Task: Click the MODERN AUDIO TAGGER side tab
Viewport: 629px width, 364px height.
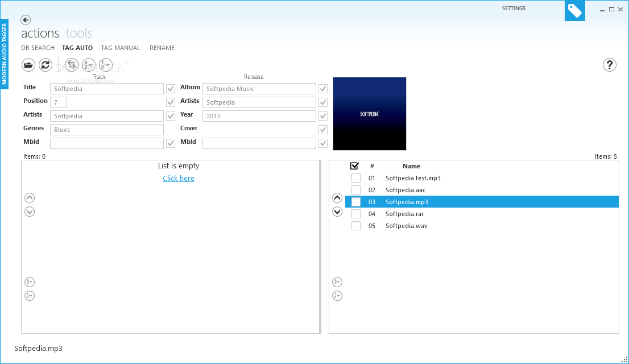Action: pyautogui.click(x=4, y=54)
